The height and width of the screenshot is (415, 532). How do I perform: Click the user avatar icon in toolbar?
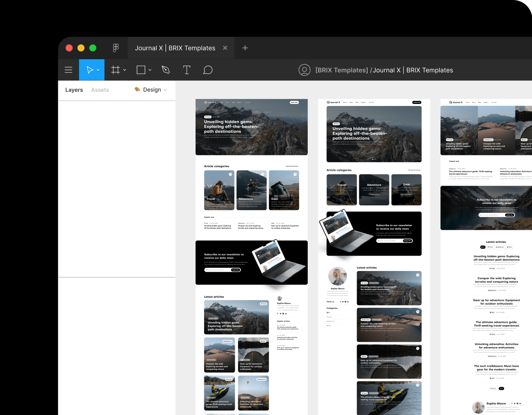[304, 70]
